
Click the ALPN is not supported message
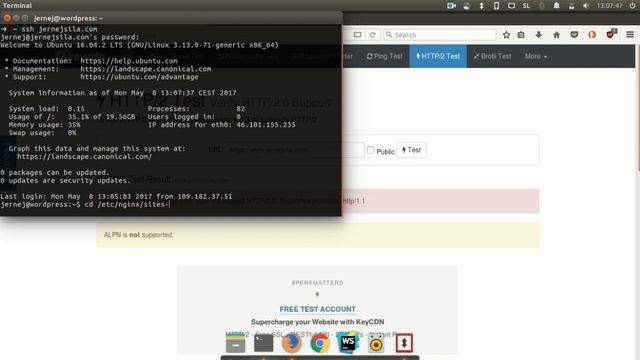click(138, 235)
